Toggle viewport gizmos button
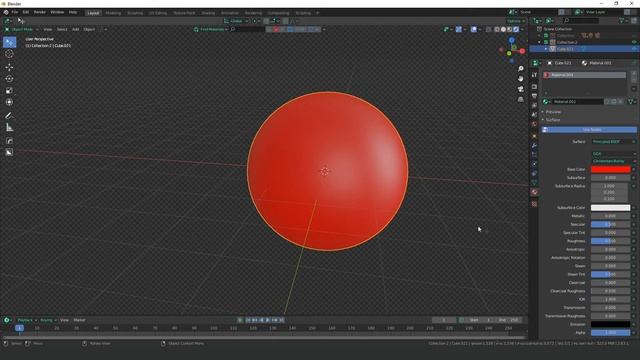 point(459,29)
